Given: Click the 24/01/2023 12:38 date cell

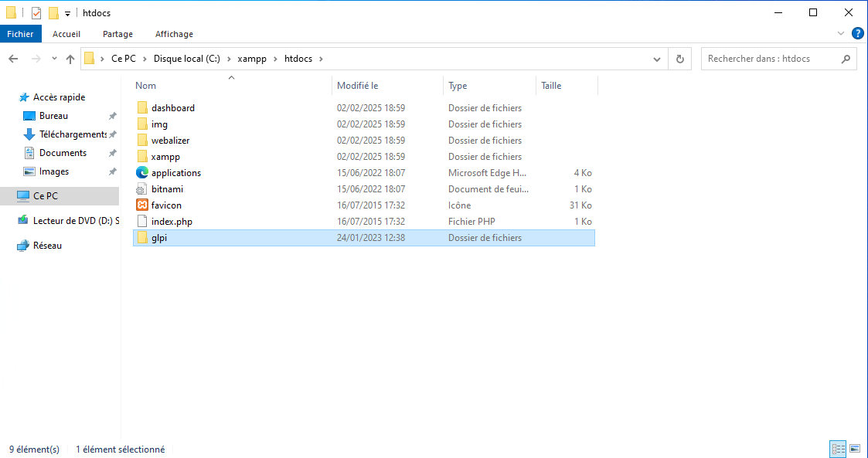Looking at the screenshot, I should pyautogui.click(x=371, y=238).
